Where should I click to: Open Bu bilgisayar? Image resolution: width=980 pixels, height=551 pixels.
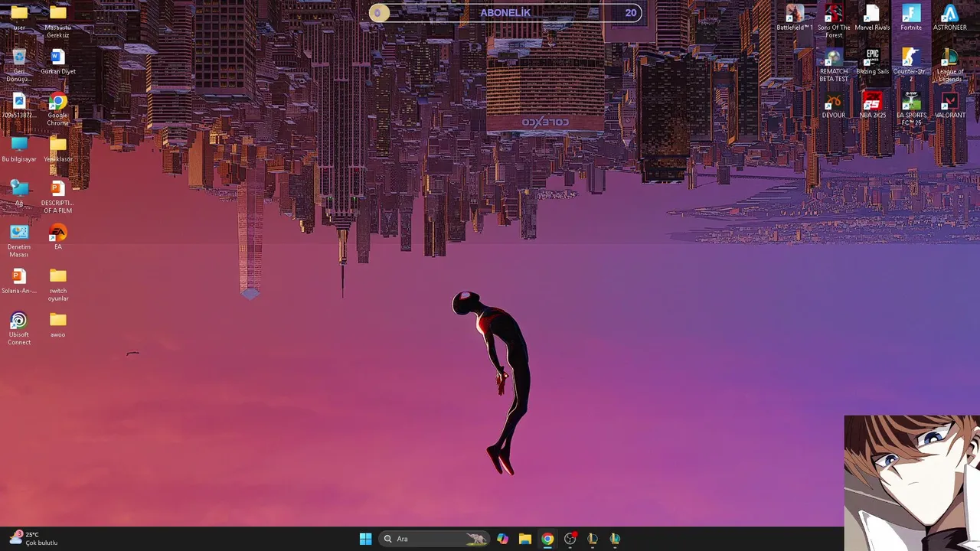[19, 149]
